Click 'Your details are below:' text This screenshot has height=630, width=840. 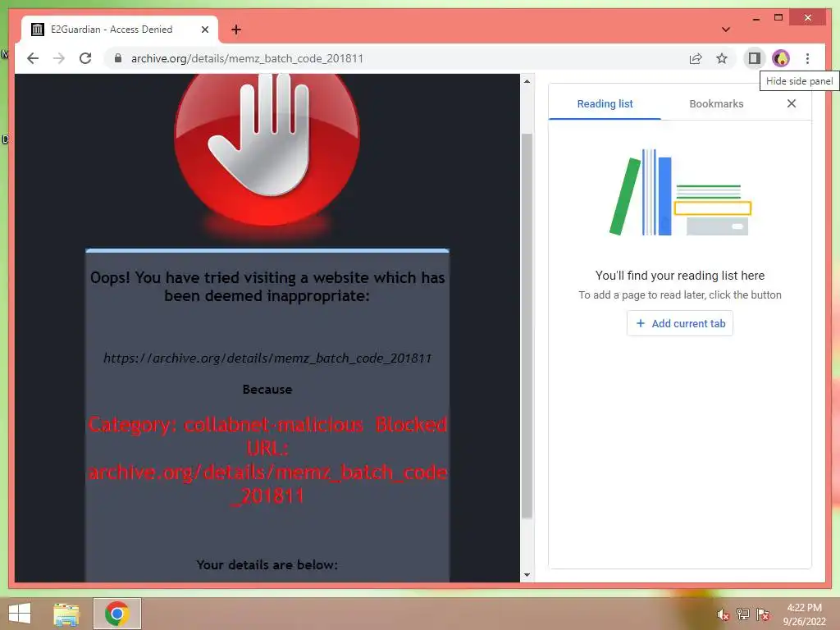point(267,564)
